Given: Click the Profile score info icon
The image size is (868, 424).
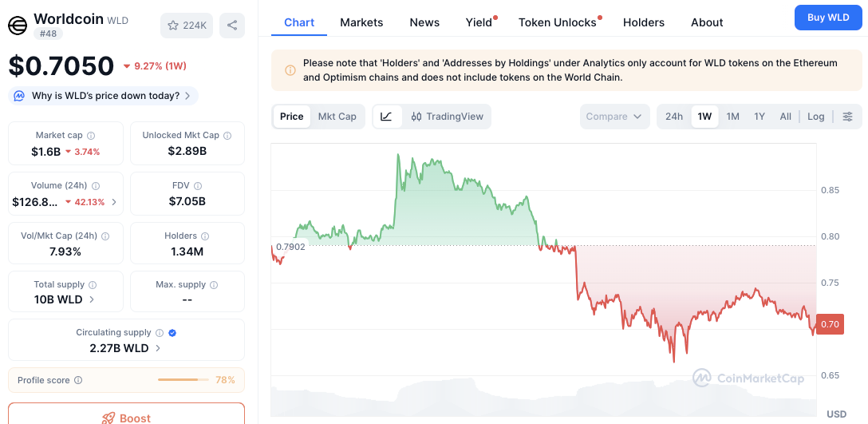Looking at the screenshot, I should (x=78, y=381).
